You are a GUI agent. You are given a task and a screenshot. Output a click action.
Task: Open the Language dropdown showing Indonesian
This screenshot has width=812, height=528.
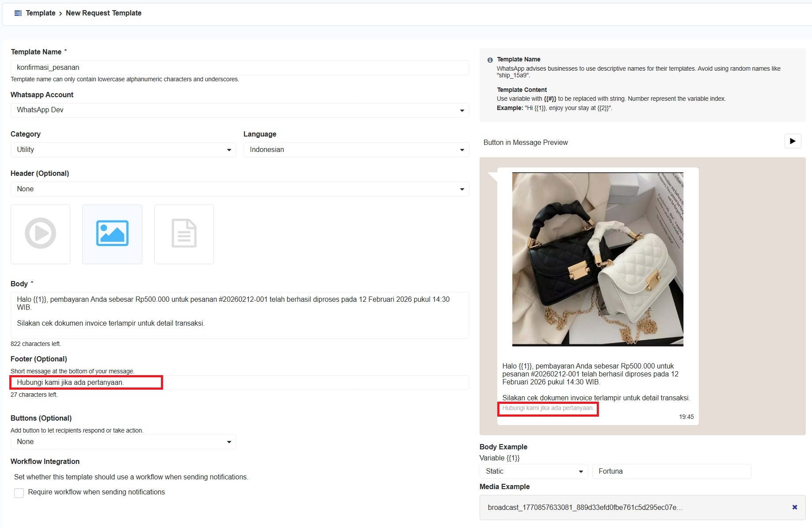(x=356, y=150)
